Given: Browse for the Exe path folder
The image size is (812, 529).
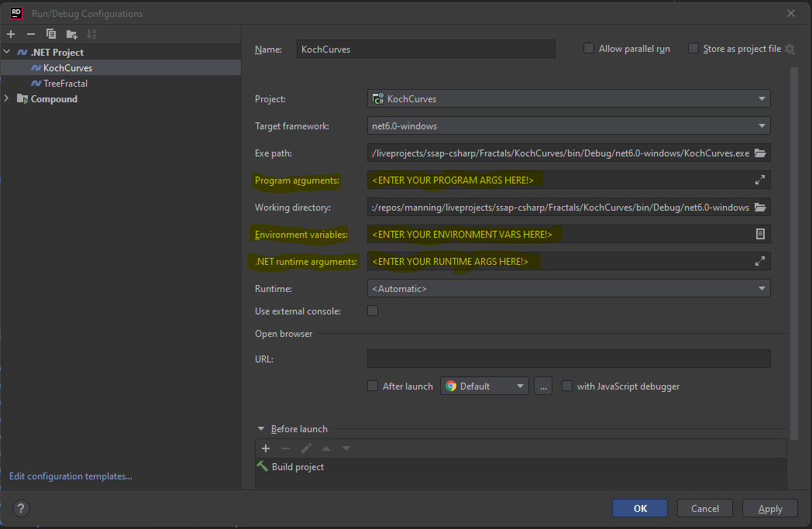Looking at the screenshot, I should pos(760,153).
